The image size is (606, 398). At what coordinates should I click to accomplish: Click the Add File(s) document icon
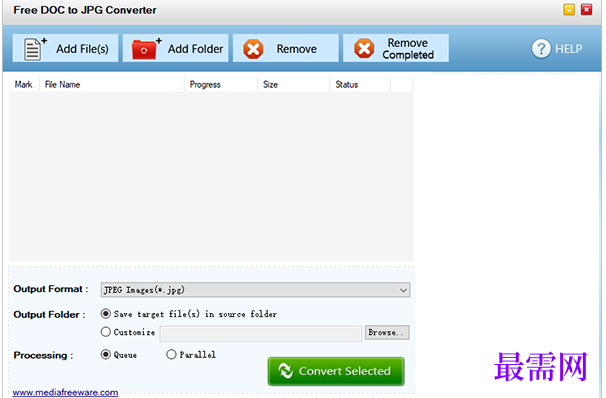click(35, 49)
